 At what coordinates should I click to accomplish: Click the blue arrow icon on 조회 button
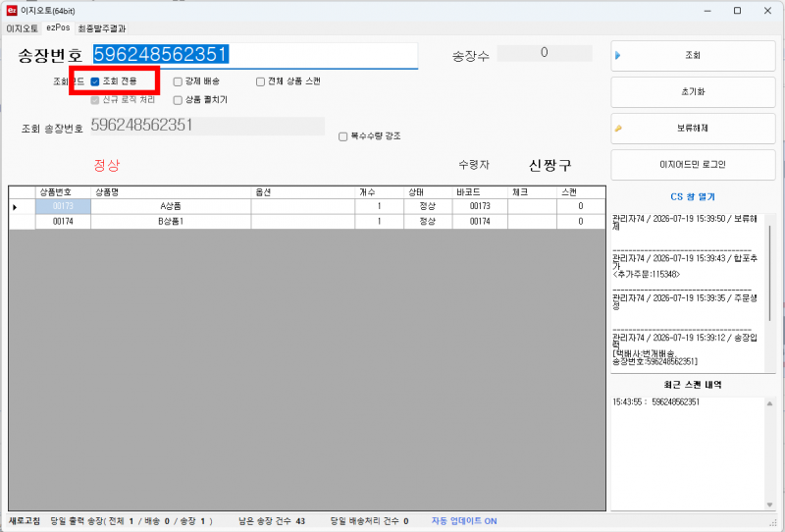point(618,56)
